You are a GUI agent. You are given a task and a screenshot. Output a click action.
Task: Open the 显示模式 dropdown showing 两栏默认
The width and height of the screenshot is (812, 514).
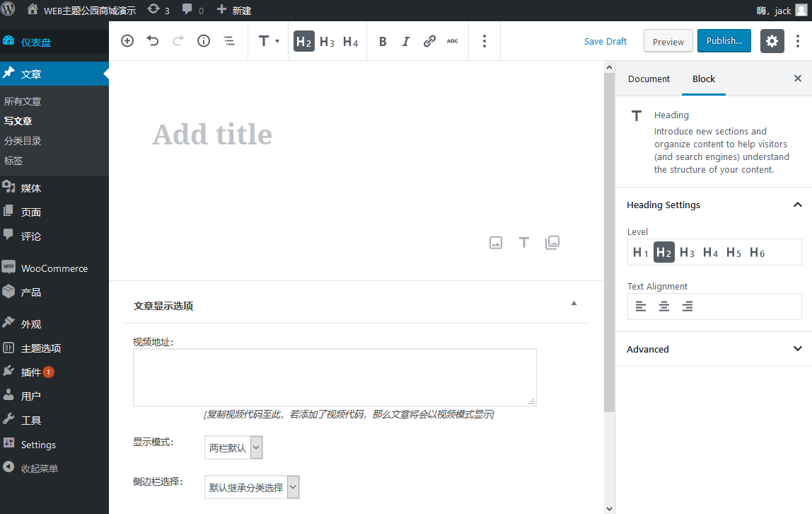[233, 447]
